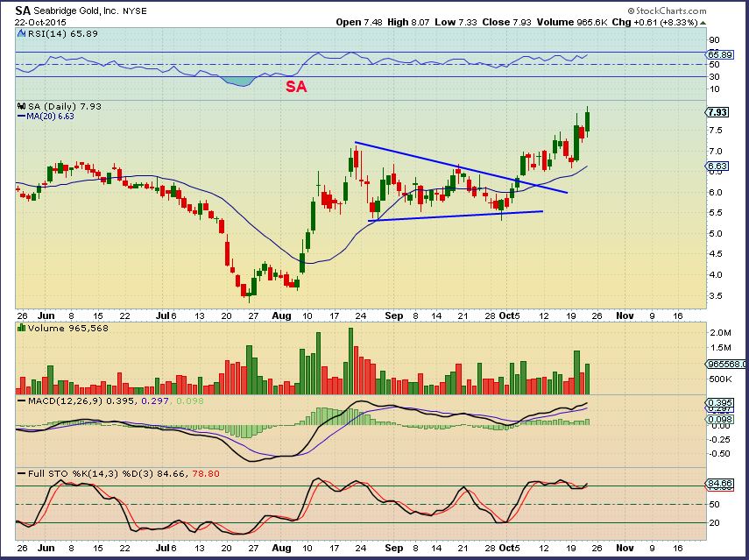Click the last green candle at the price high
The image size is (749, 560).
tap(588, 121)
